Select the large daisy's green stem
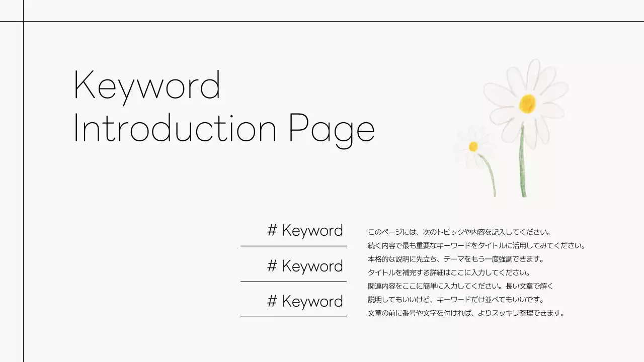 523,166
